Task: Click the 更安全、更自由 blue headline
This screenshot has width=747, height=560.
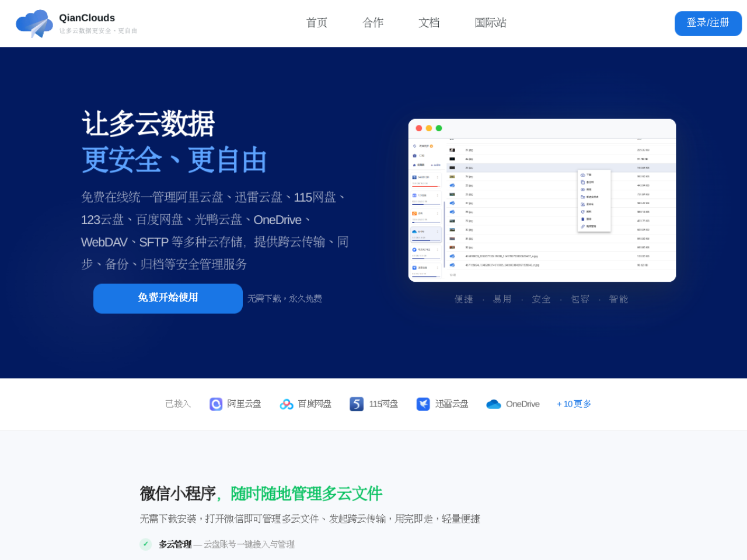Action: coord(174,160)
